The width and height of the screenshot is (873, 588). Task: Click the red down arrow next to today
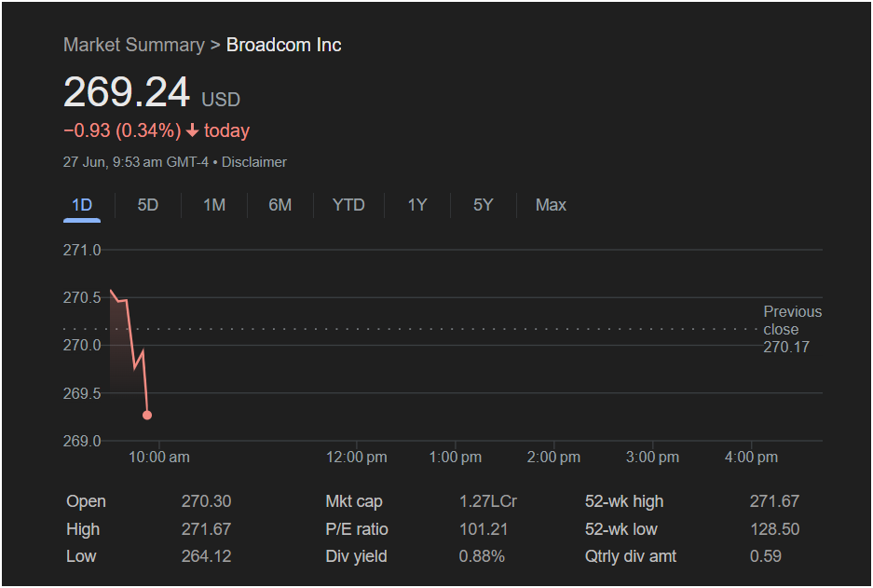point(192,130)
